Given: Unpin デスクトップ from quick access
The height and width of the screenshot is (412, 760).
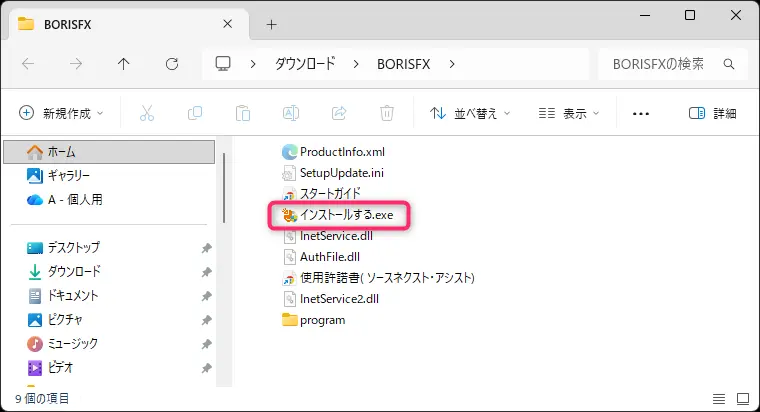Looking at the screenshot, I should click(206, 248).
